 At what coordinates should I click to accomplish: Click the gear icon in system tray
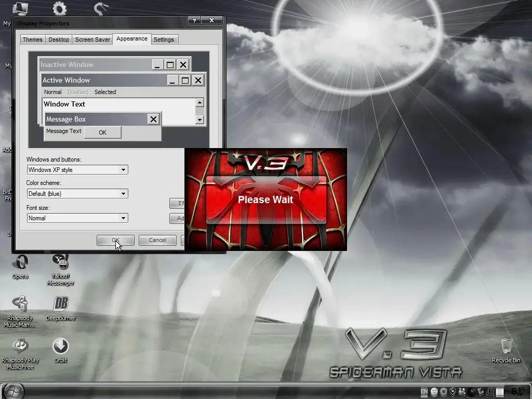coord(444,392)
